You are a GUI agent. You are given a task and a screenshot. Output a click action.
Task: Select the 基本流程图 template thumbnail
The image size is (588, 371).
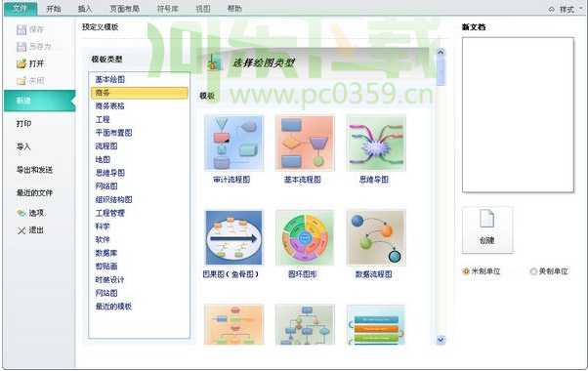pos(305,144)
